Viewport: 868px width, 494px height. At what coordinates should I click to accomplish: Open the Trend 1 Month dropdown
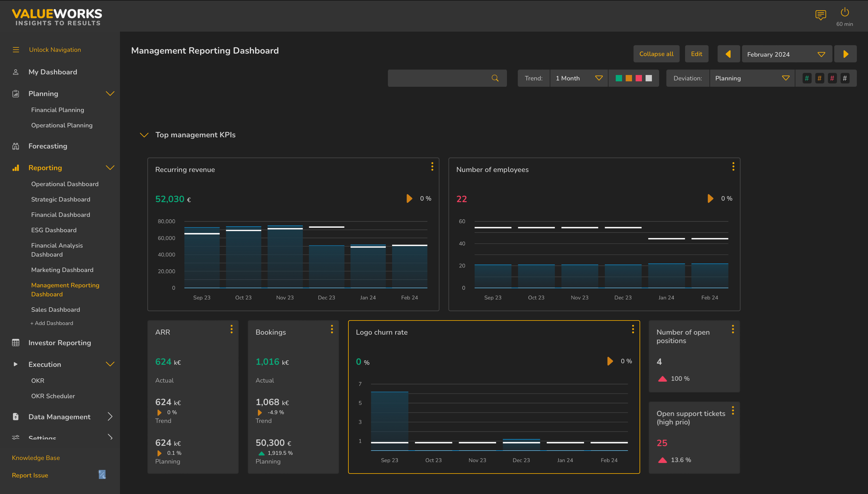click(578, 78)
